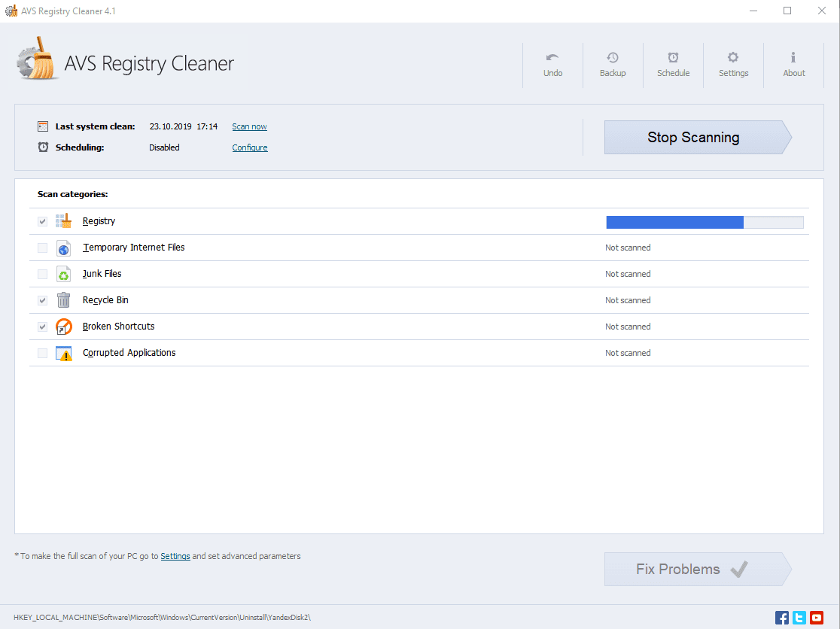Enable the Corrupted Applications checkbox
This screenshot has height=629, width=840.
point(42,353)
